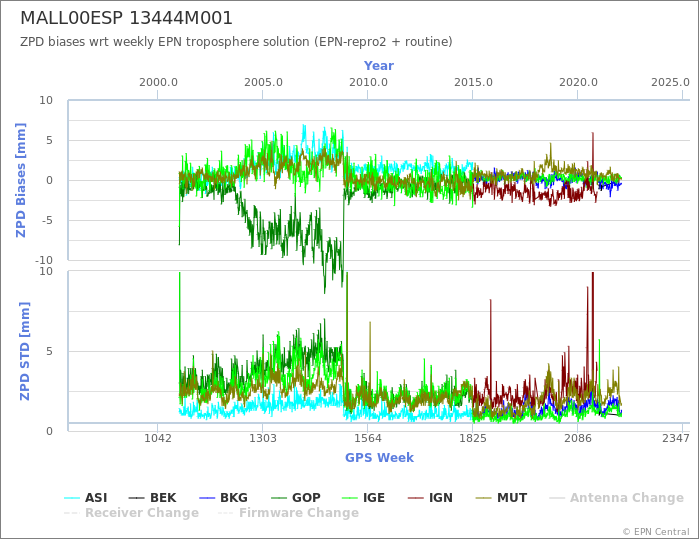The image size is (700, 540).
Task: Click the 2086 GPS week tick label
Action: tap(578, 438)
